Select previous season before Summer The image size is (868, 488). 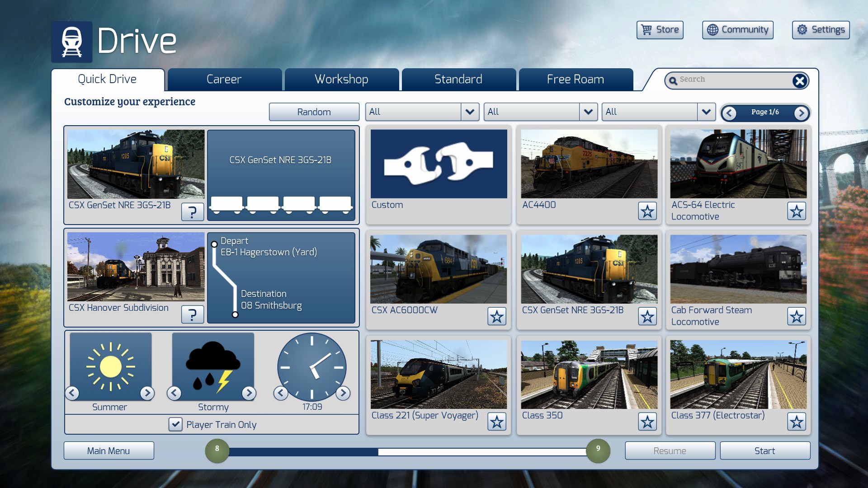click(x=72, y=393)
